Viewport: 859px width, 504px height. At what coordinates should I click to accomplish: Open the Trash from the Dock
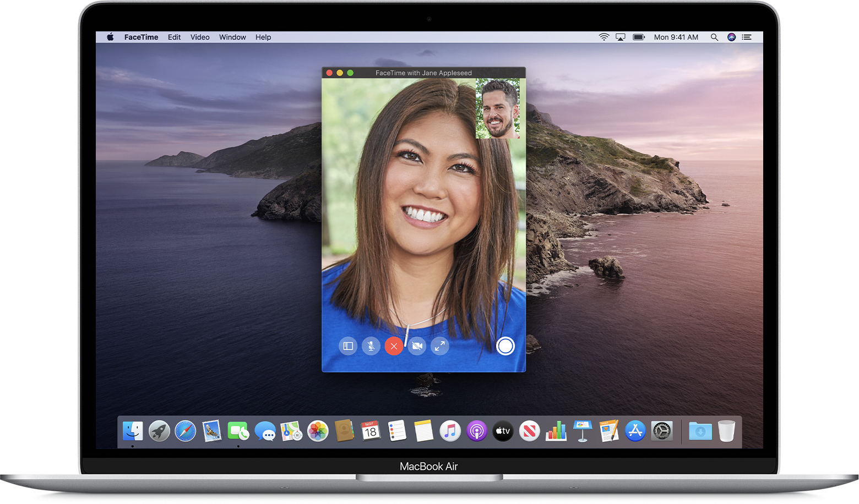tap(726, 431)
